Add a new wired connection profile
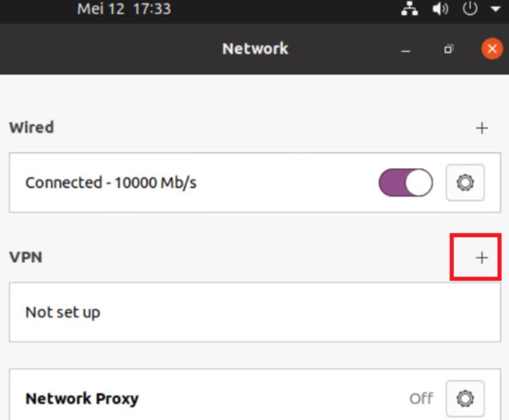The width and height of the screenshot is (509, 420). tap(482, 128)
